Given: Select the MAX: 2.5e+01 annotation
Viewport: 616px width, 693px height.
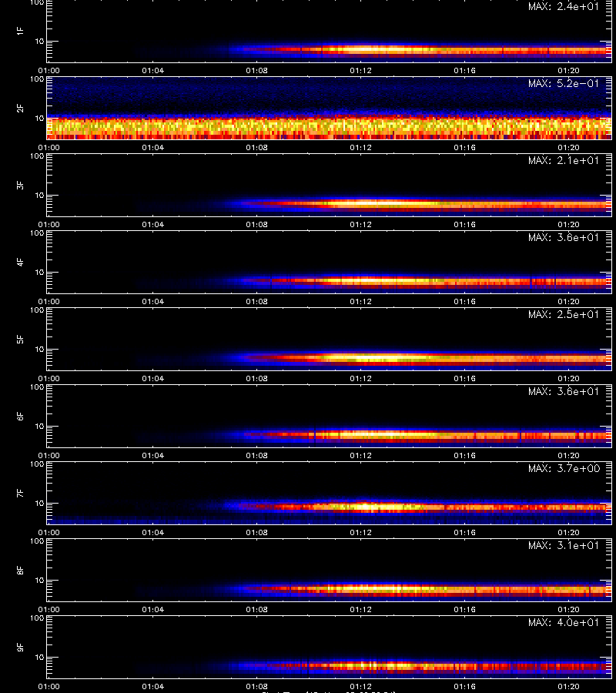Looking at the screenshot, I should pos(564,314).
